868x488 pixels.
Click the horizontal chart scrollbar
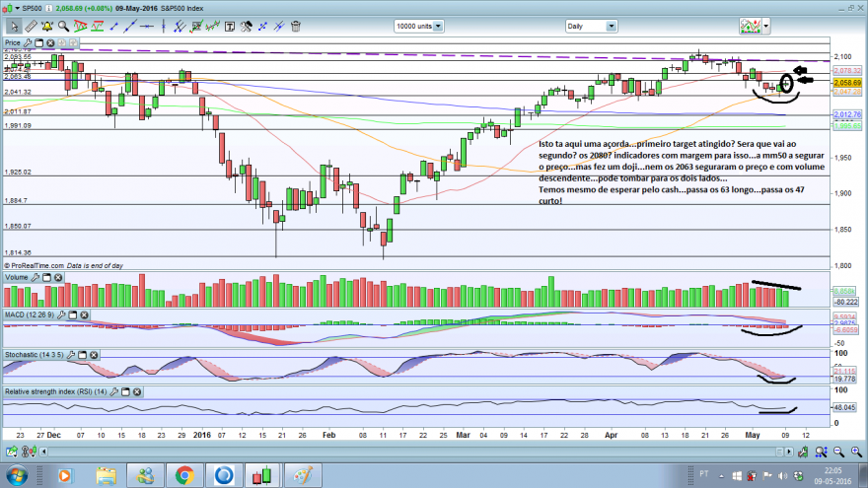pyautogui.click(x=411, y=453)
